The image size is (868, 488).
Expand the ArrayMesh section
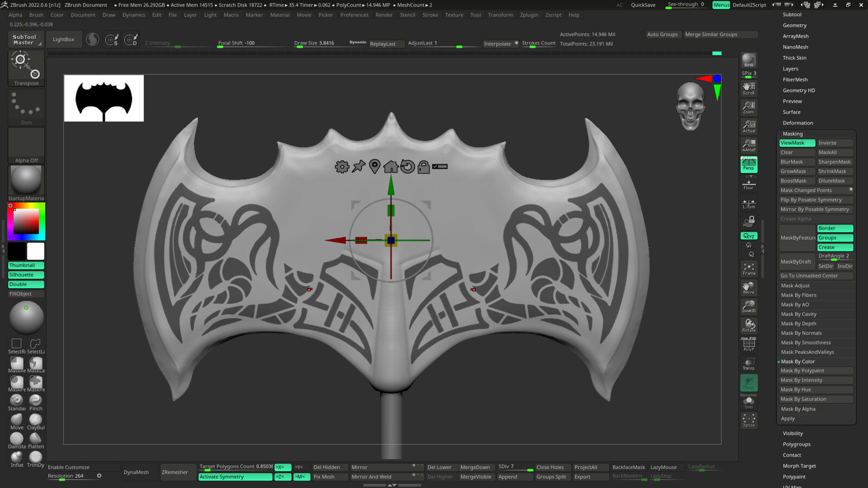tap(795, 36)
